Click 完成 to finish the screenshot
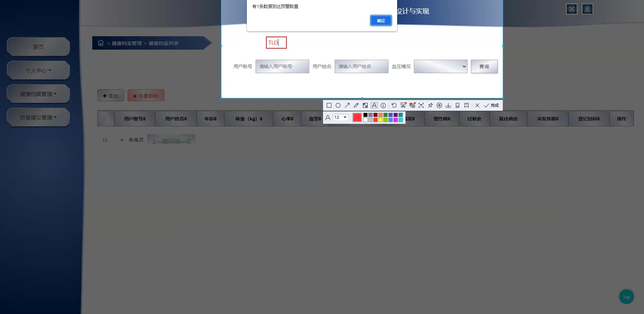Screen dimensions: 644x314 491,105
